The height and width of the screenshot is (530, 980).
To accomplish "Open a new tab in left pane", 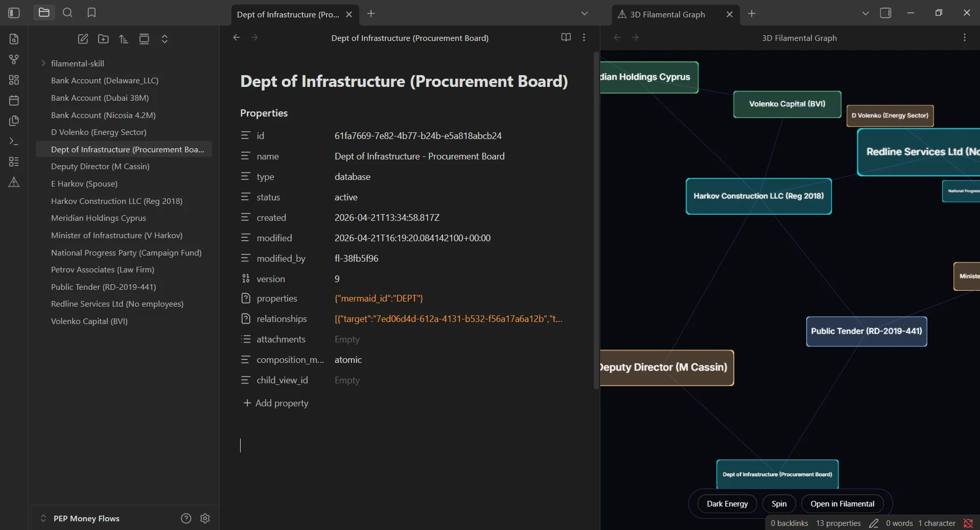I will pos(371,14).
